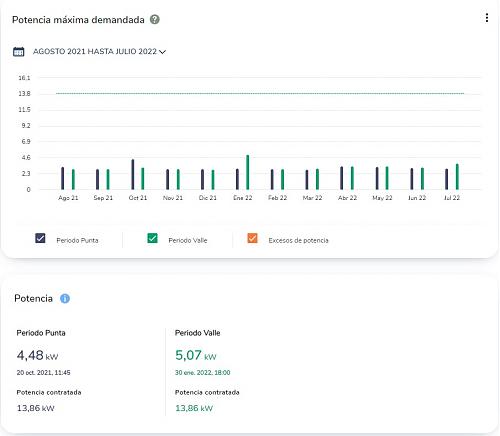Click the chevron arrow after Julio 2022
This screenshot has width=500, height=436.
click(x=162, y=52)
